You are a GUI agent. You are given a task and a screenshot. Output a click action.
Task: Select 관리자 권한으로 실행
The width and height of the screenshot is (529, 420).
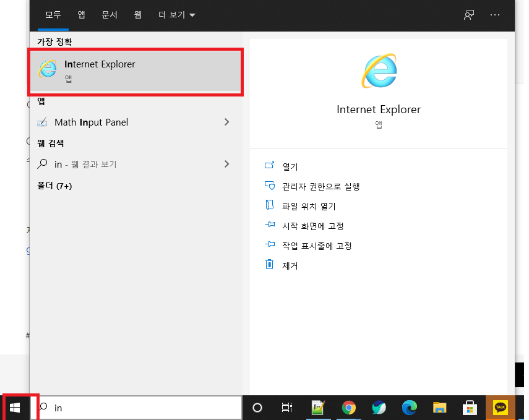tap(321, 186)
